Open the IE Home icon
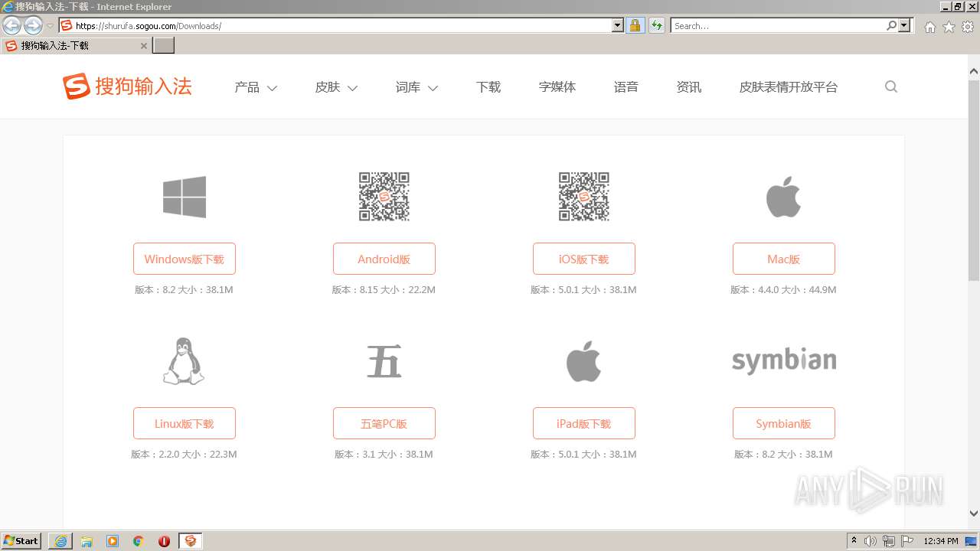Image resolution: width=980 pixels, height=551 pixels. 929,27
